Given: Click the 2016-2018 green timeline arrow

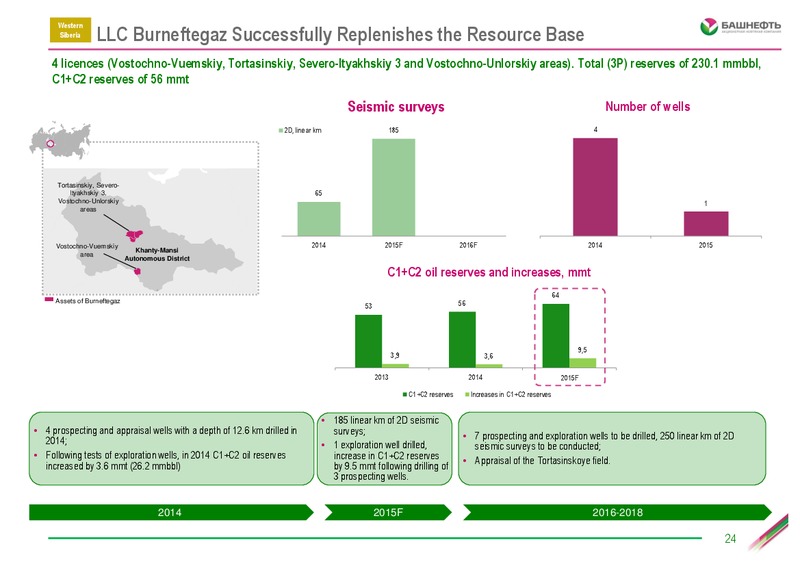Looking at the screenshot, I should [617, 512].
